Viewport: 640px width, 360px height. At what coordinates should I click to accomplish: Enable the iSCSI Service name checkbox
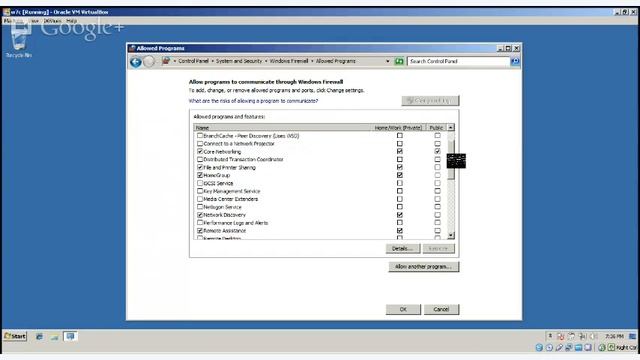pos(200,183)
